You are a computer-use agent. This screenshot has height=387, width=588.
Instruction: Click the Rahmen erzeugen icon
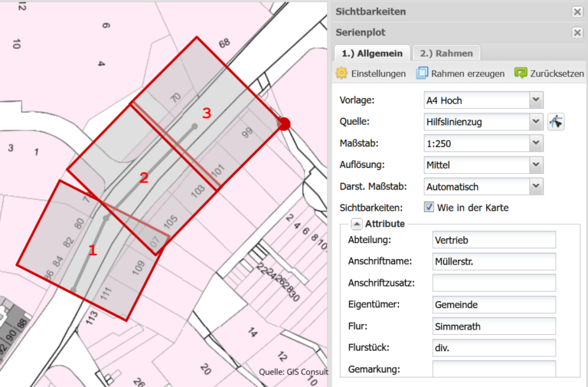click(422, 74)
